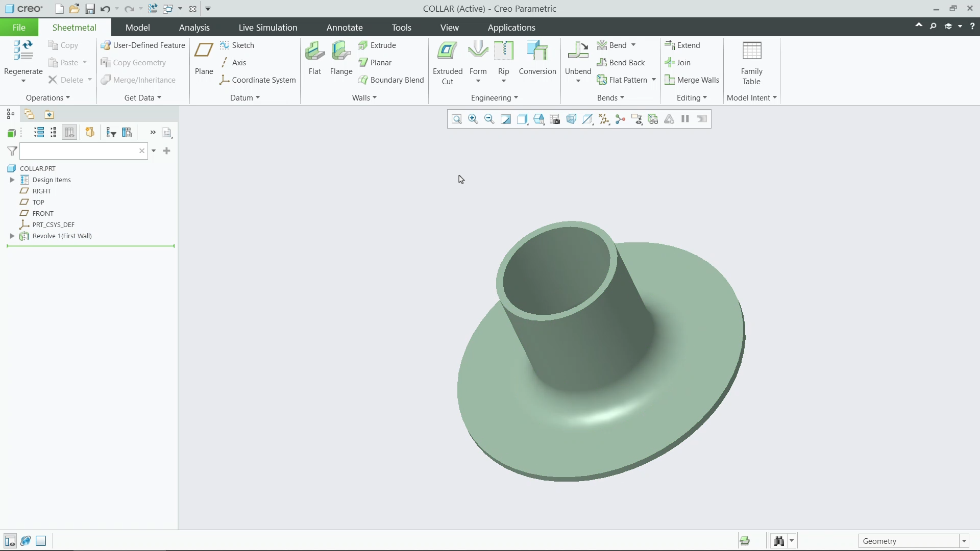Open the View Manager icon
Screen dimensions: 980x551
(x=555, y=119)
